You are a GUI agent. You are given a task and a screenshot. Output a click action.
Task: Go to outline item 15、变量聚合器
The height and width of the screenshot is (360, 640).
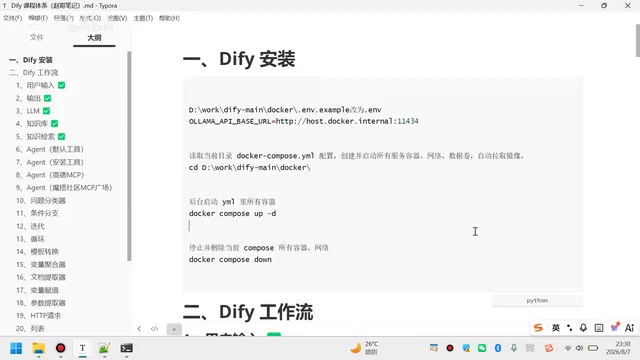click(41, 264)
